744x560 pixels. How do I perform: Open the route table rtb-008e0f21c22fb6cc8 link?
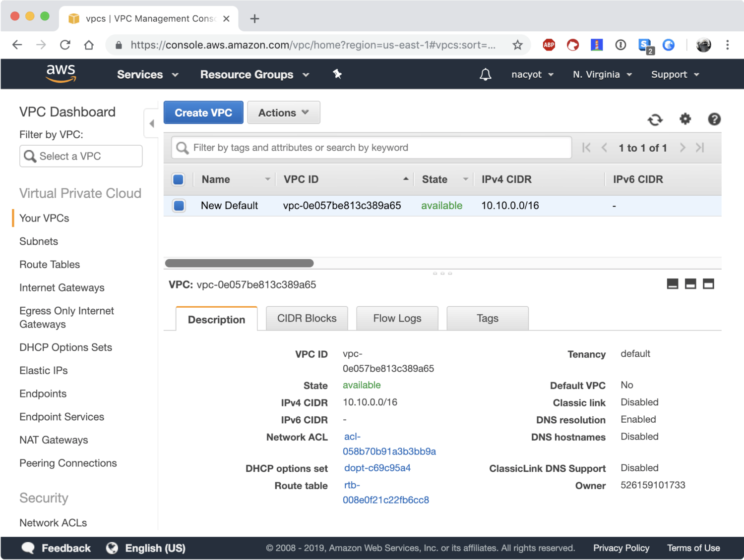coord(386,493)
